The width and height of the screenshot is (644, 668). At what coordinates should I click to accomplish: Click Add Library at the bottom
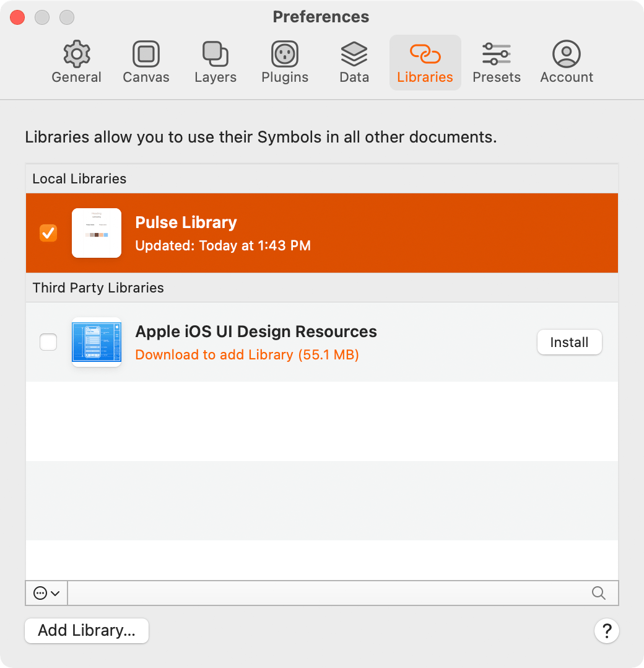coord(86,631)
